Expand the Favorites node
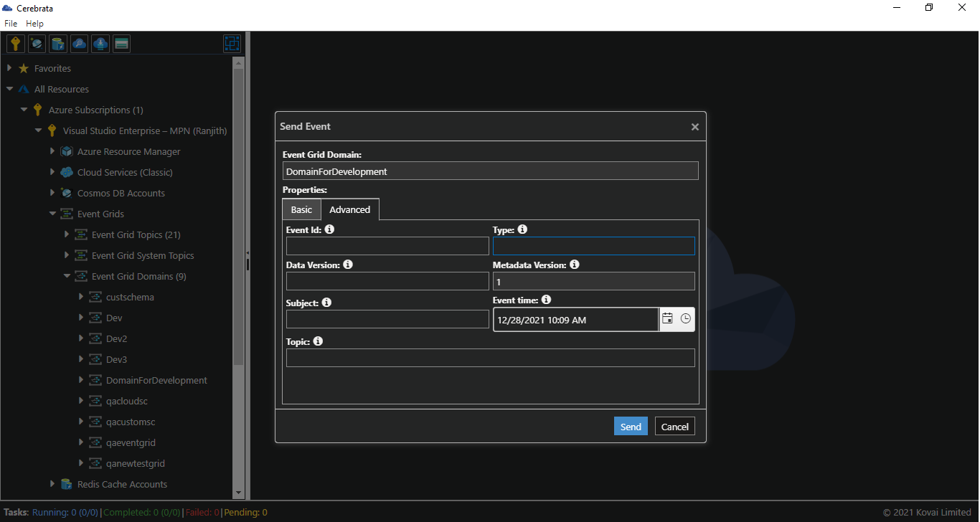Image resolution: width=980 pixels, height=522 pixels. [9, 68]
